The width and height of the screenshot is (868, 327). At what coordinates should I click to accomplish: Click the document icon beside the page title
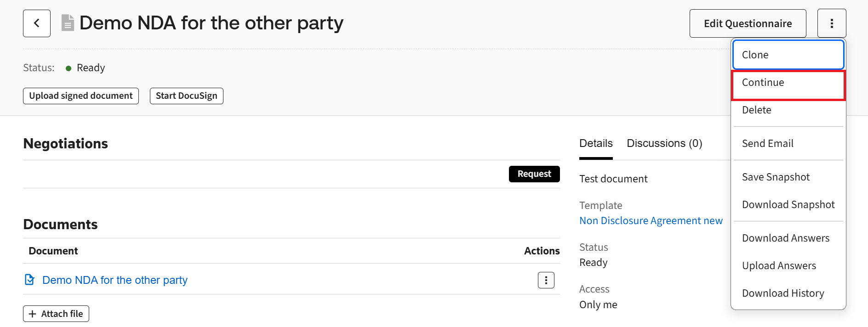pos(67,22)
